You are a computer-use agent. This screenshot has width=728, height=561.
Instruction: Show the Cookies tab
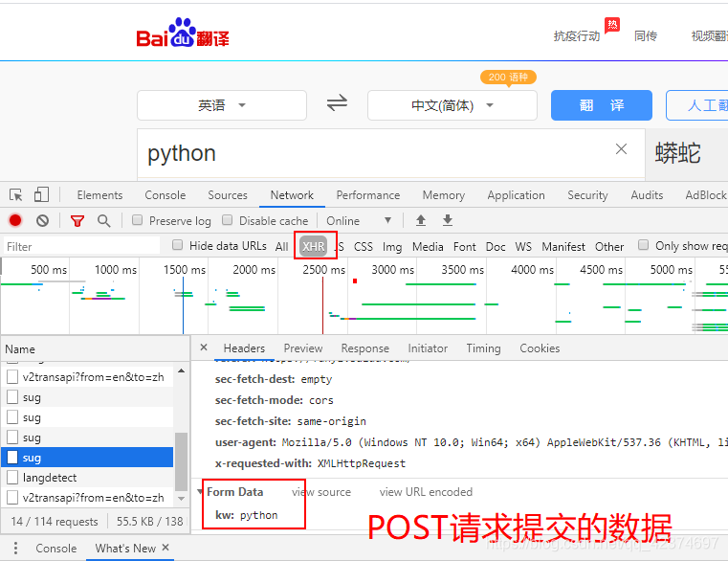point(540,348)
